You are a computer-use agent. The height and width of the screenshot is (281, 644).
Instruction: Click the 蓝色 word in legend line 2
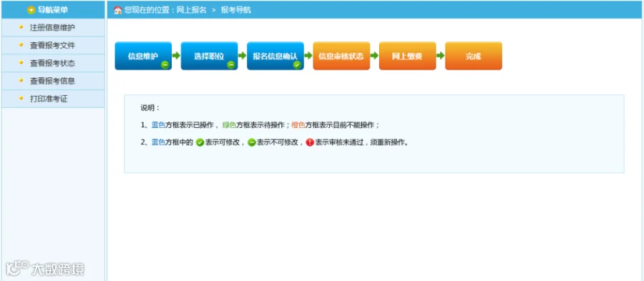coord(159,142)
